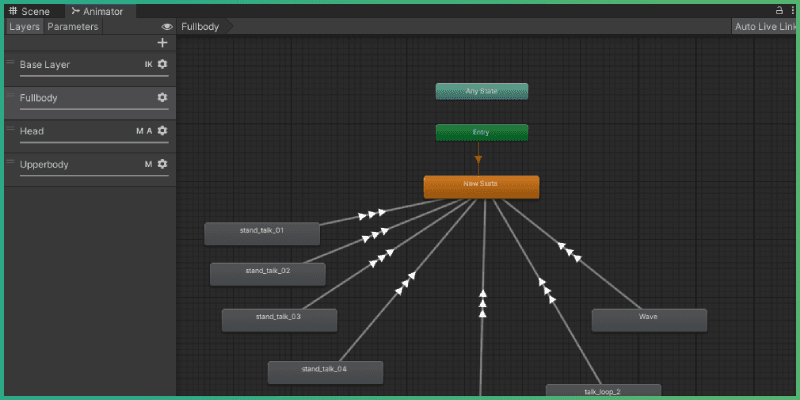
Task: Click the Fullbody breadcrumb
Action: [x=201, y=27]
